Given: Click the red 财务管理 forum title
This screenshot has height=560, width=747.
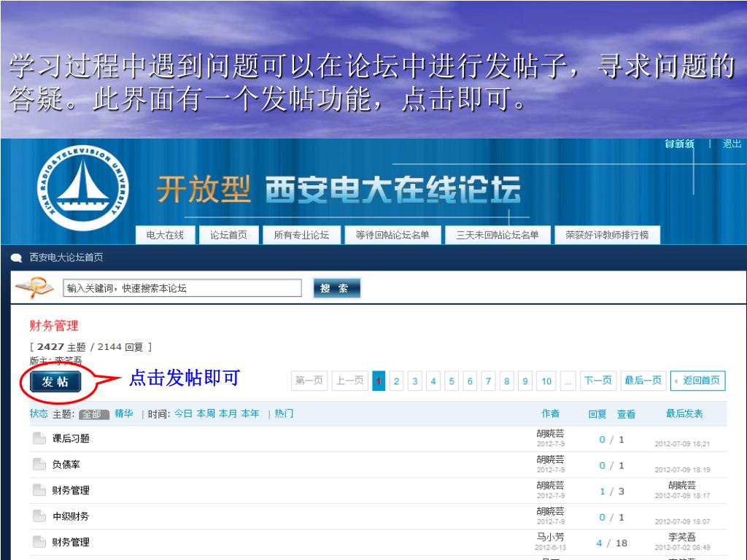Looking at the screenshot, I should coord(54,326).
